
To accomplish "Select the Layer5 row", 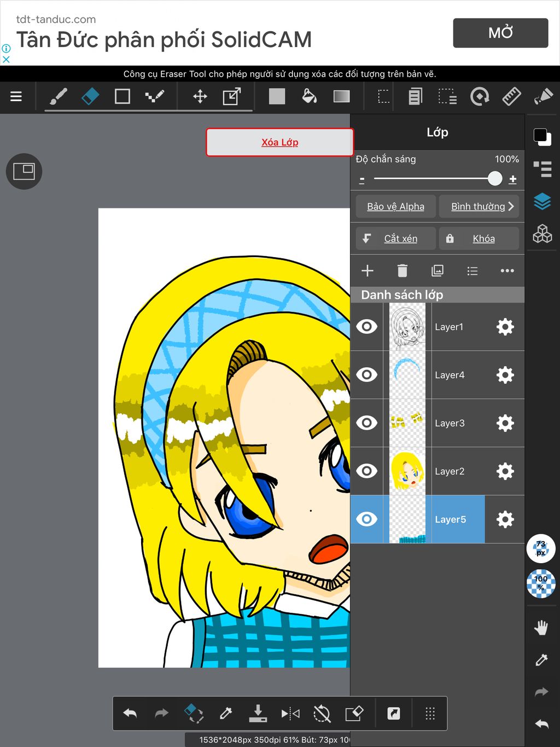I will 437,519.
